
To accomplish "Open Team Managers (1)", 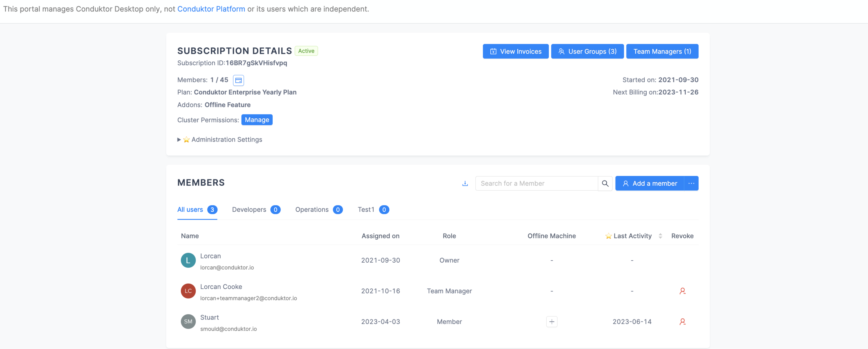I will click(x=662, y=51).
